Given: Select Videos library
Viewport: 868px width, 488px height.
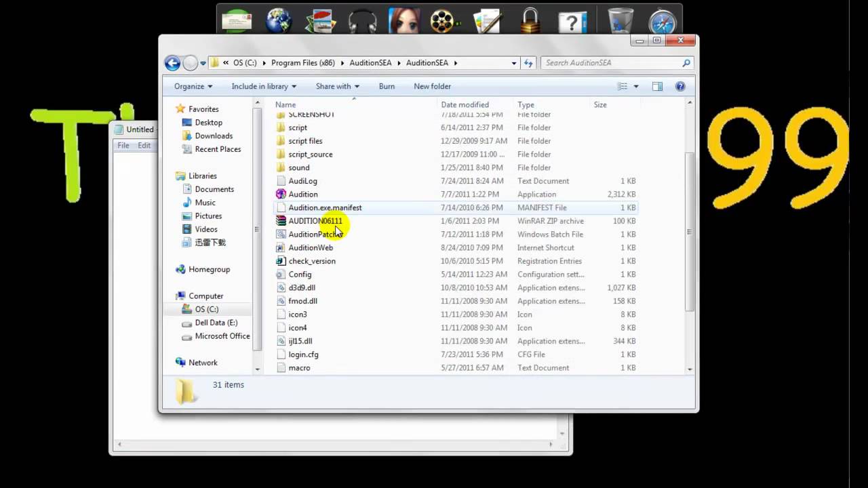Looking at the screenshot, I should 206,229.
